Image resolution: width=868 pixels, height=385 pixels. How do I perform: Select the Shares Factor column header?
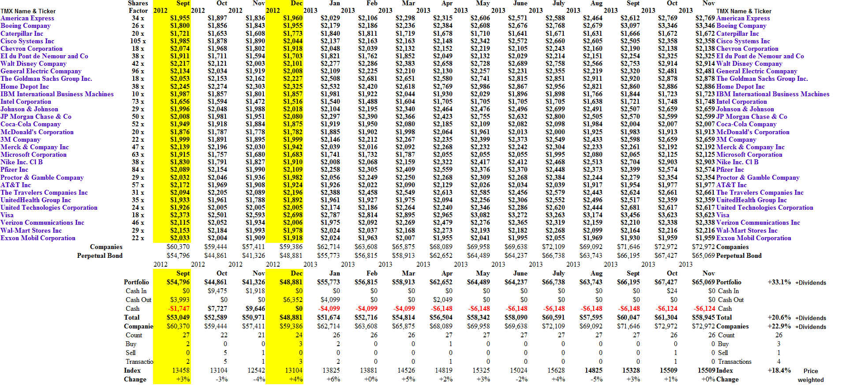(x=138, y=7)
